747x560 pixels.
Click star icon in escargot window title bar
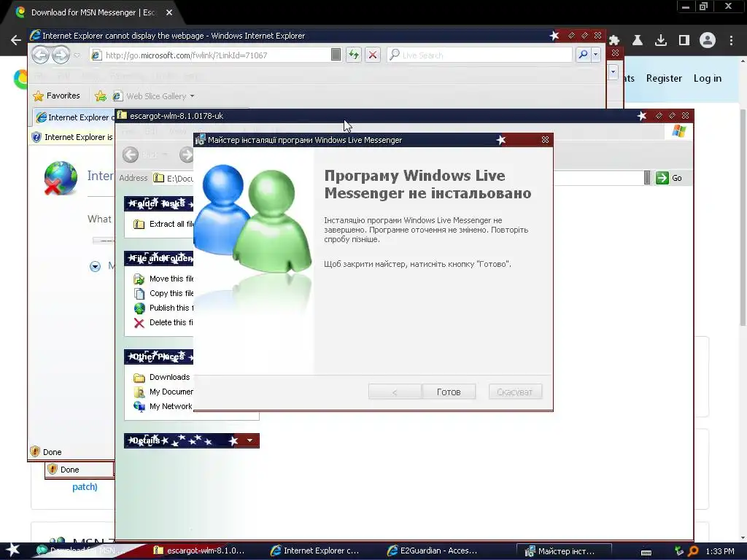642,116
